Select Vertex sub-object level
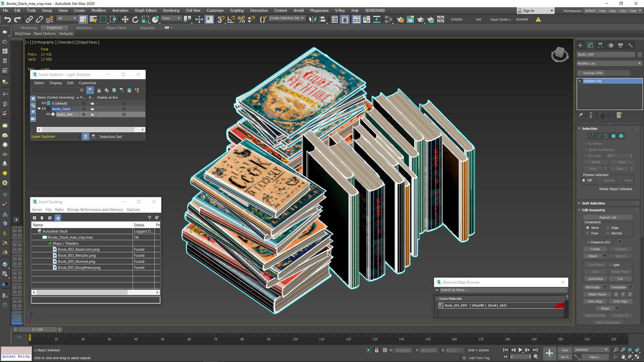This screenshot has height=362, width=644. 591,136
